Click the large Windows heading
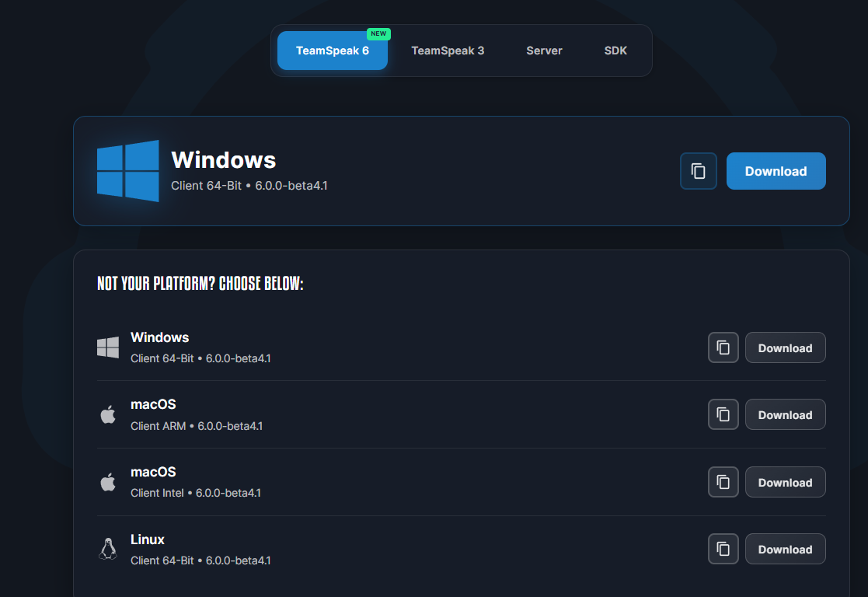 coord(224,160)
